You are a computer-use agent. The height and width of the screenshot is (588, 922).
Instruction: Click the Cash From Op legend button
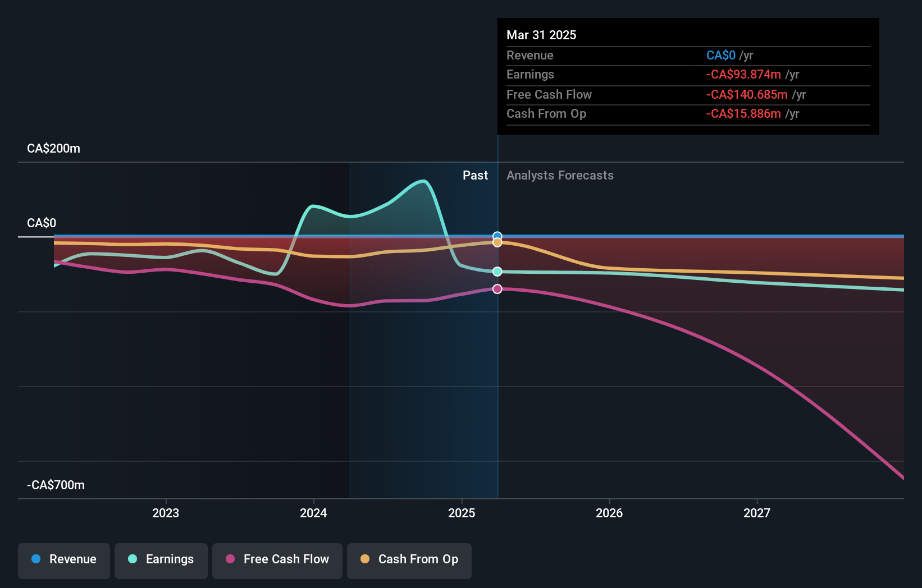pos(409,560)
